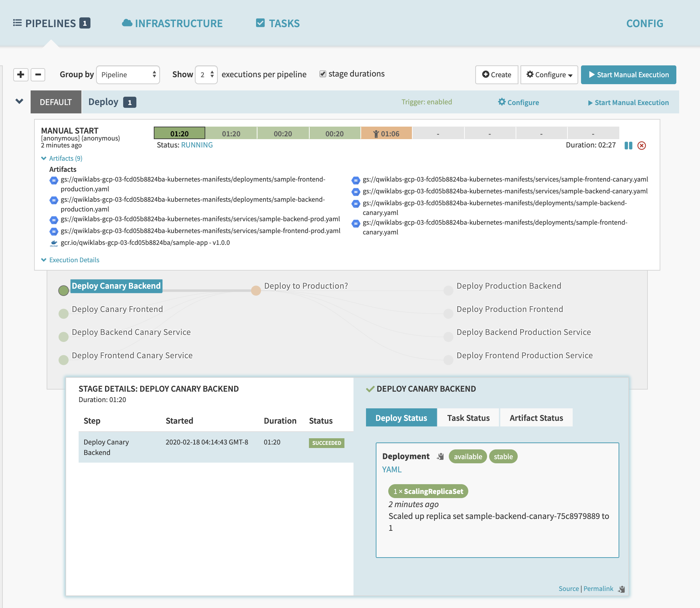
Task: Copy permalink using the clipboard icon
Action: 622,589
